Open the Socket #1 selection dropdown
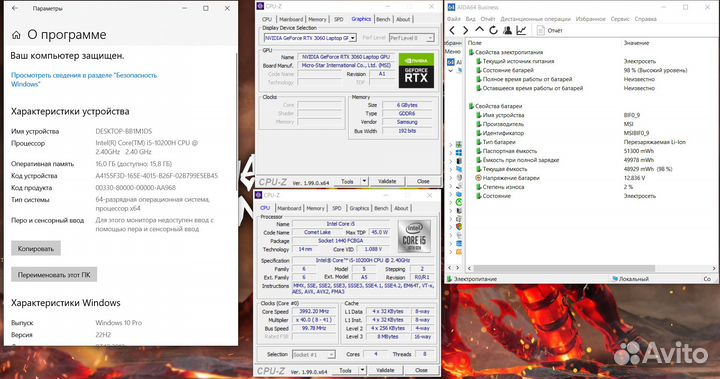The height and width of the screenshot is (379, 720). [331, 355]
